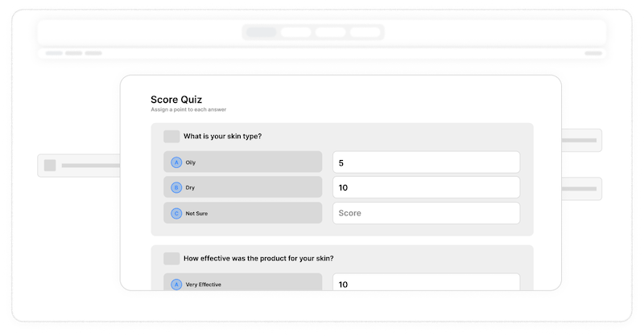Select the second tab in top bar
Viewport: 644px width, 336px height.
pos(295,32)
